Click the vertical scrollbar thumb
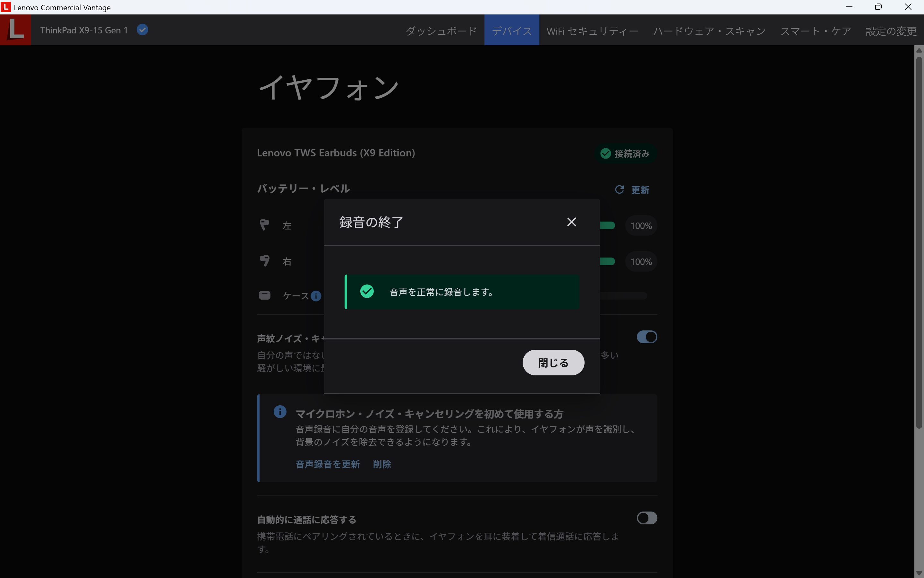Screen dimensions: 924x578 [919, 242]
